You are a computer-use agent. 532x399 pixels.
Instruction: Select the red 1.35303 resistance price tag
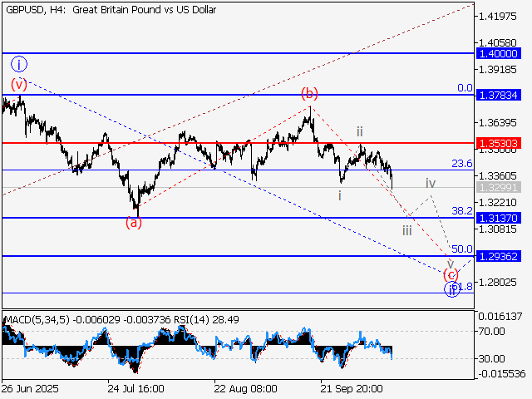[x=499, y=144]
